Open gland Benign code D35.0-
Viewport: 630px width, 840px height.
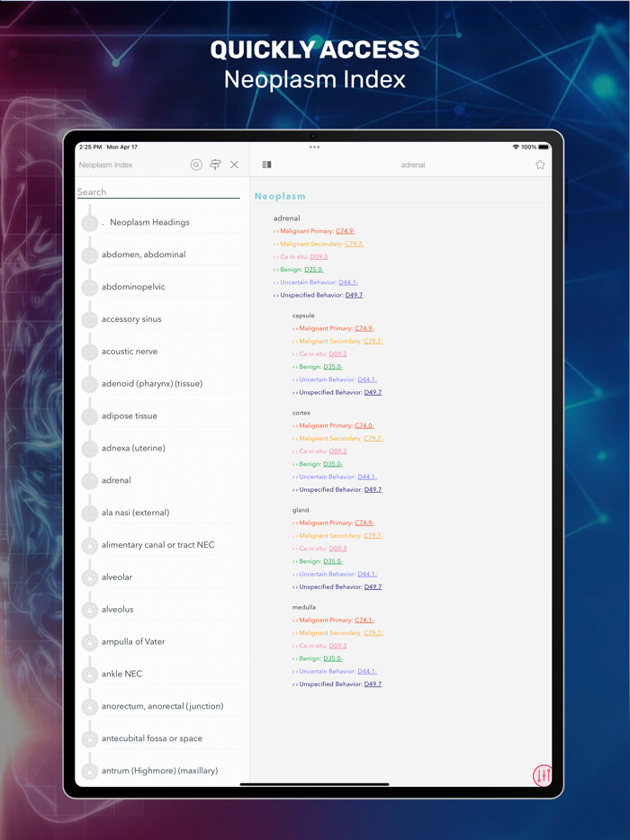click(333, 561)
